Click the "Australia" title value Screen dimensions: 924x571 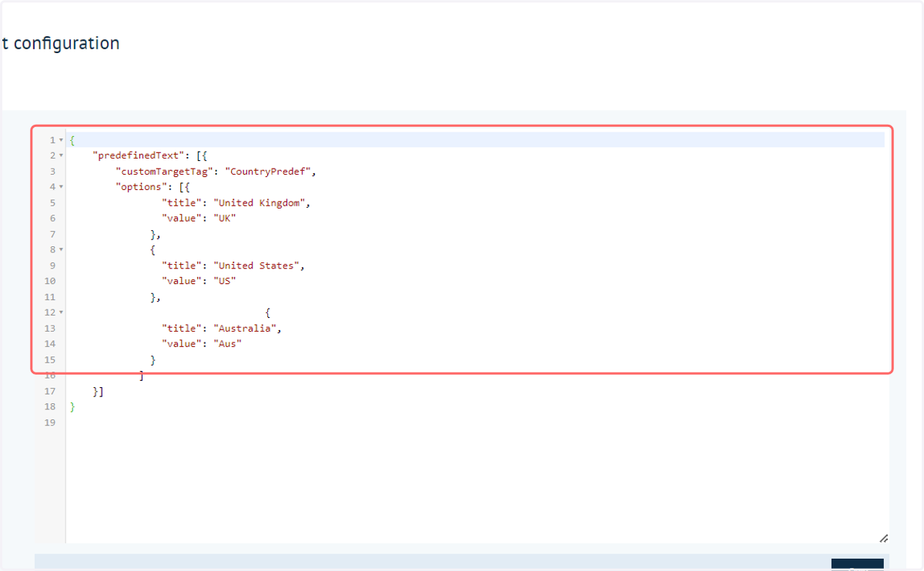tap(246, 328)
